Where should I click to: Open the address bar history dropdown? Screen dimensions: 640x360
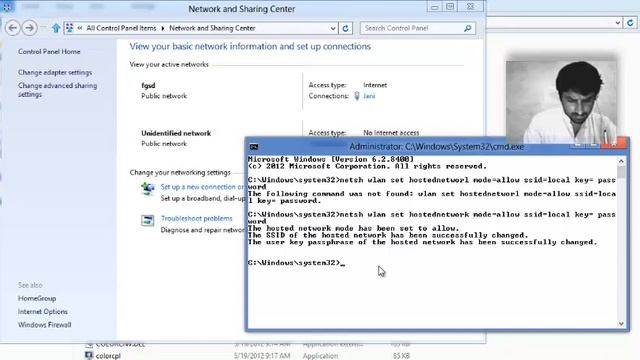pos(333,28)
